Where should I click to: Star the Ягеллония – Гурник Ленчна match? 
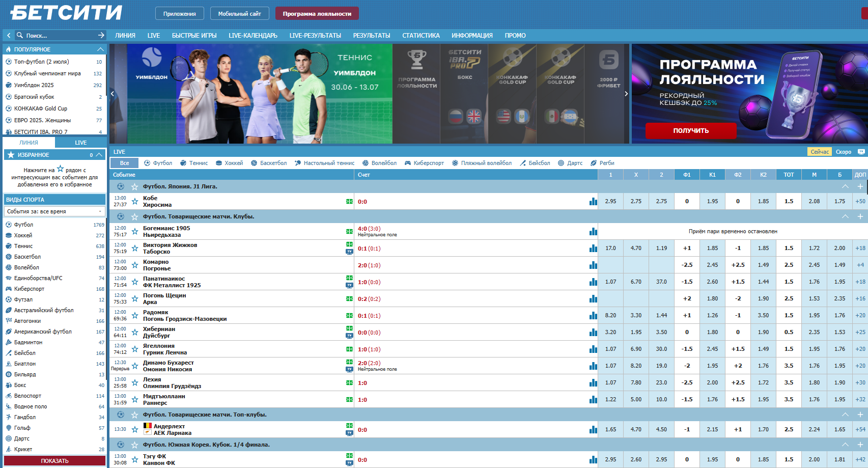[135, 349]
